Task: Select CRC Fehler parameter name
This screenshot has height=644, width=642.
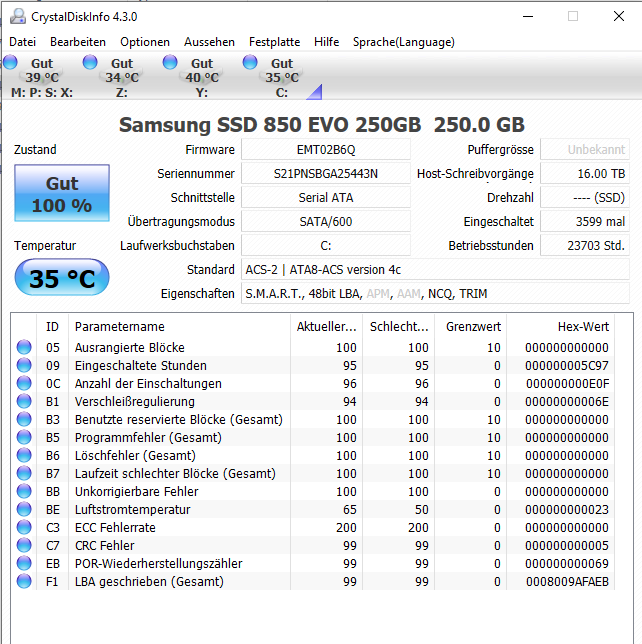Action: 105,545
